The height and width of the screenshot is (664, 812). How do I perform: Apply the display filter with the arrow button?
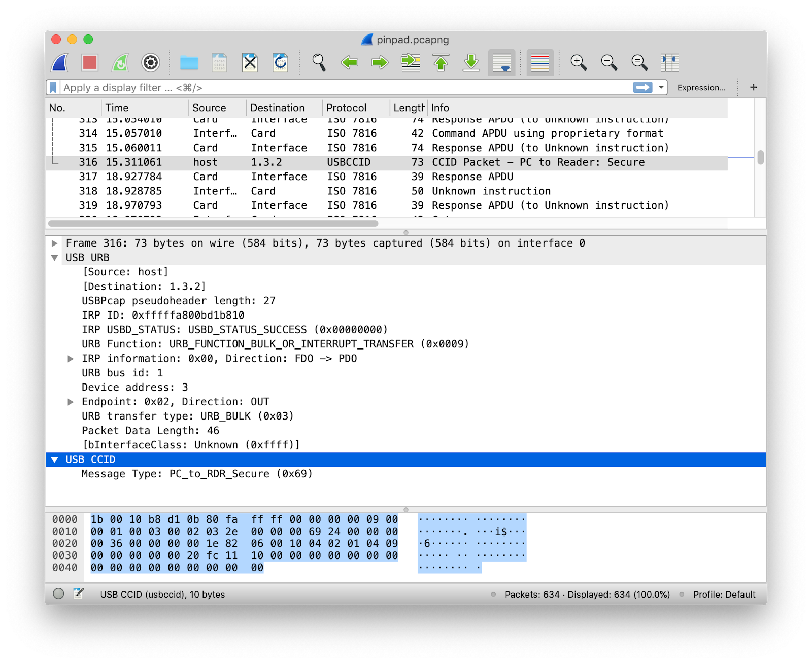tap(642, 88)
